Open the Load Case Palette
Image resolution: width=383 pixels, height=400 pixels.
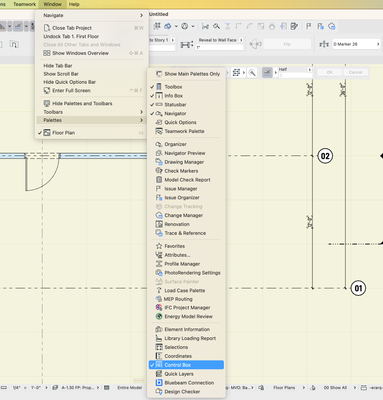coord(186,291)
